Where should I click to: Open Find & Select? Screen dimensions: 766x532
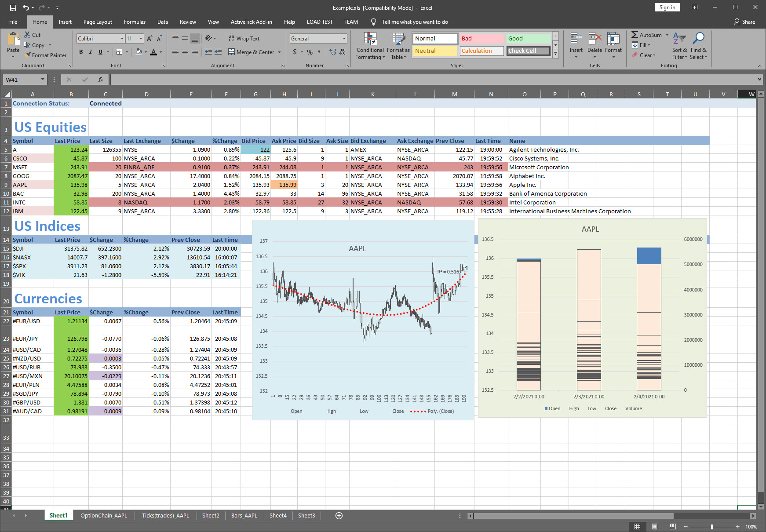(x=698, y=46)
